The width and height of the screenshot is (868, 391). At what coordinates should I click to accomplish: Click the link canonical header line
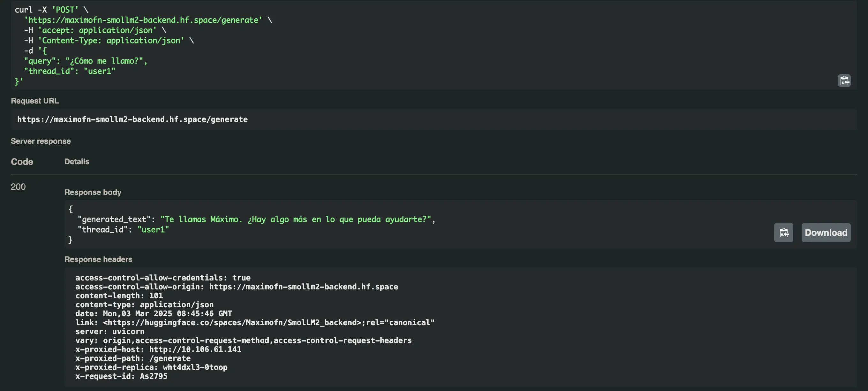click(x=255, y=323)
